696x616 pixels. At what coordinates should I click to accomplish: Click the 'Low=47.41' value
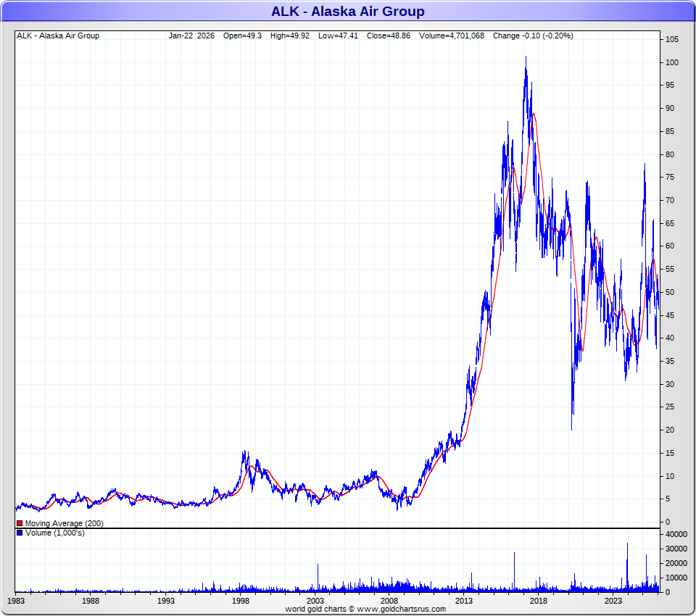pyautogui.click(x=338, y=36)
